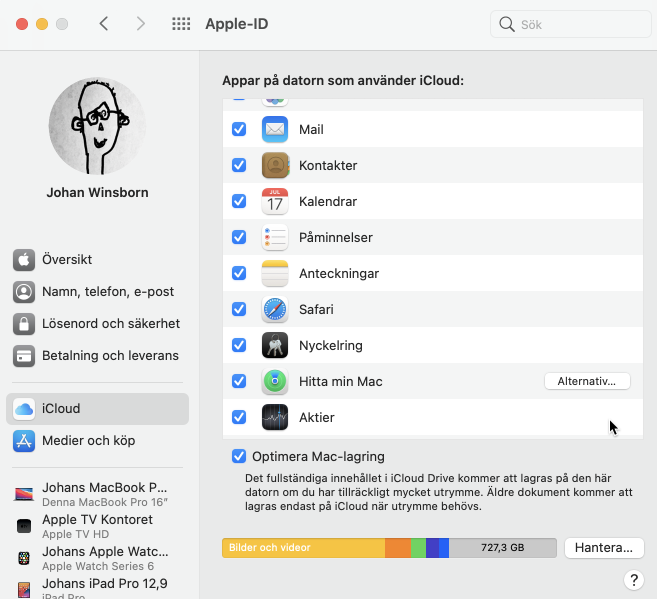Click the Kalendrar calendar icon
This screenshot has width=657, height=599.
point(275,201)
